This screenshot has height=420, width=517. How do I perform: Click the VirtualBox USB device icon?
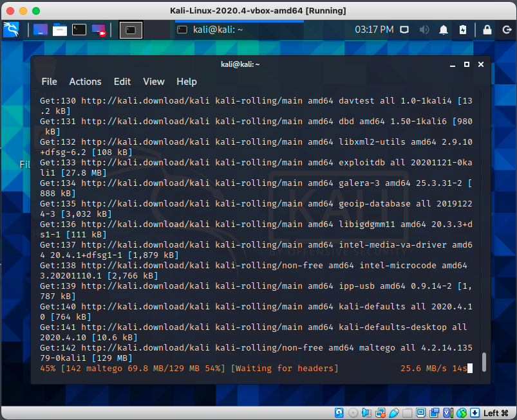click(392, 412)
